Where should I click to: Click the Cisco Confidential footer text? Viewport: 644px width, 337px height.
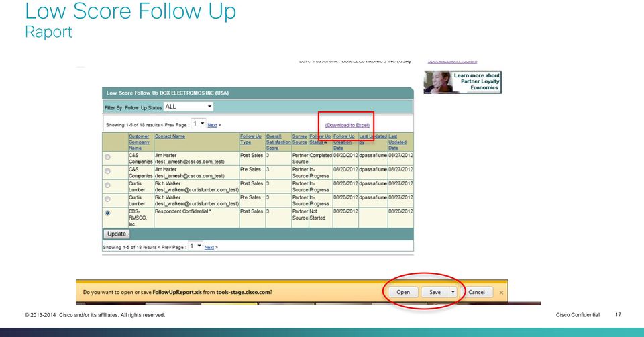[x=578, y=315]
